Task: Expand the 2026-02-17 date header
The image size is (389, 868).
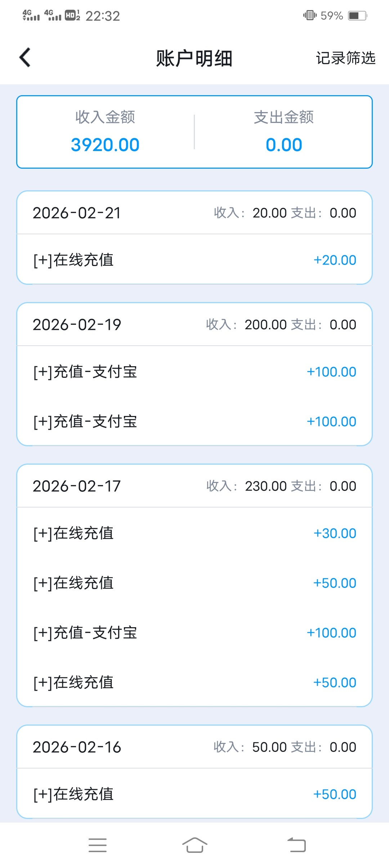Action: point(194,486)
